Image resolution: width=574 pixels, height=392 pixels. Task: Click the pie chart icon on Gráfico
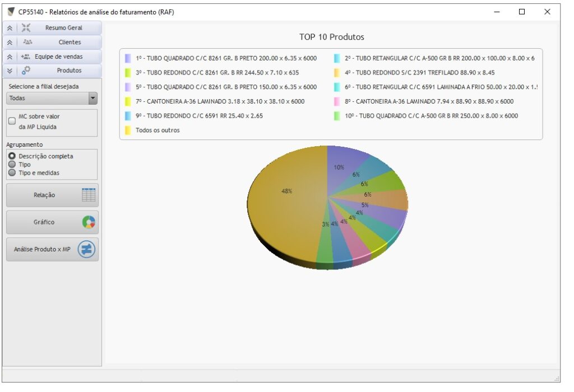pyautogui.click(x=89, y=222)
